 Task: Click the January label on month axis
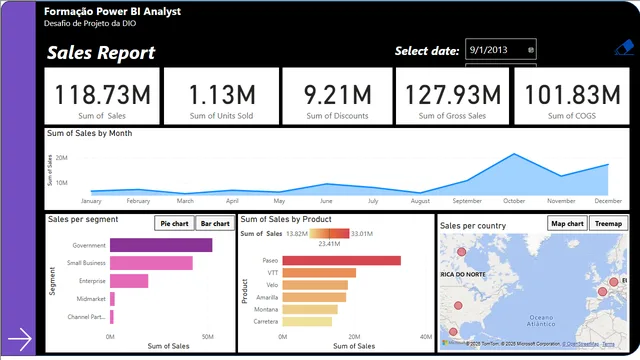pyautogui.click(x=91, y=201)
